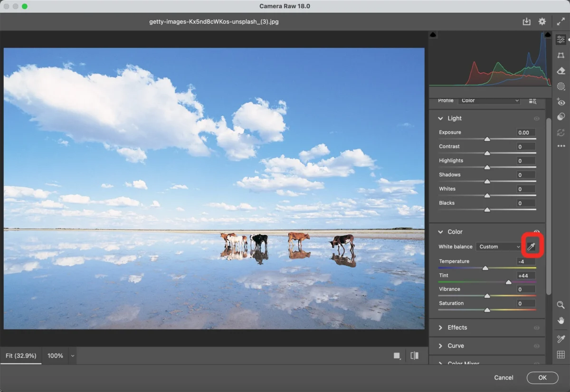Open the Profile Color dropdown
The image size is (570, 392).
490,101
